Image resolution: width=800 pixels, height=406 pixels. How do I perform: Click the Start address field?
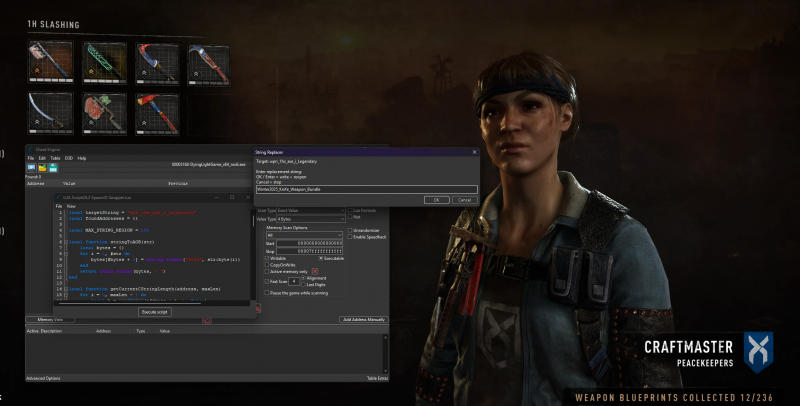309,243
